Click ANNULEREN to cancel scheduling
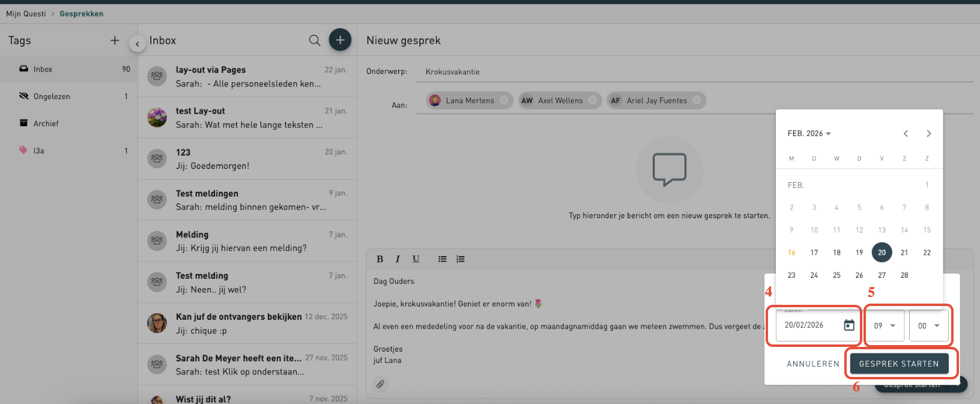 coord(813,364)
